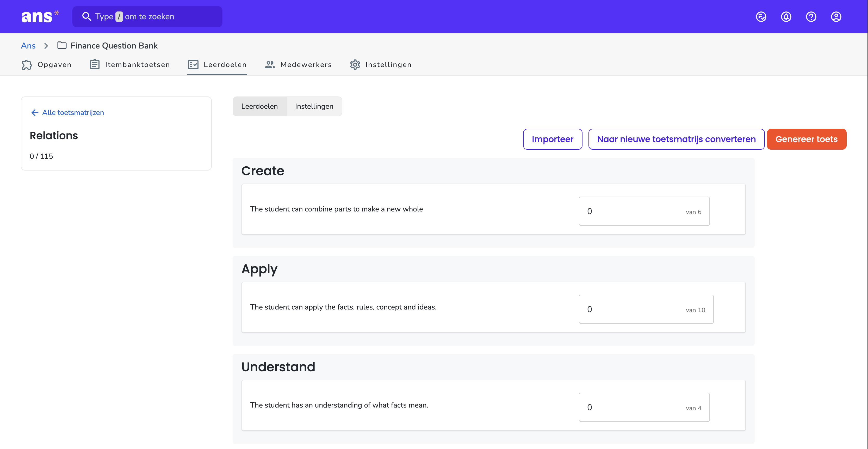Select the Leerdoelen segmented tab

point(259,106)
